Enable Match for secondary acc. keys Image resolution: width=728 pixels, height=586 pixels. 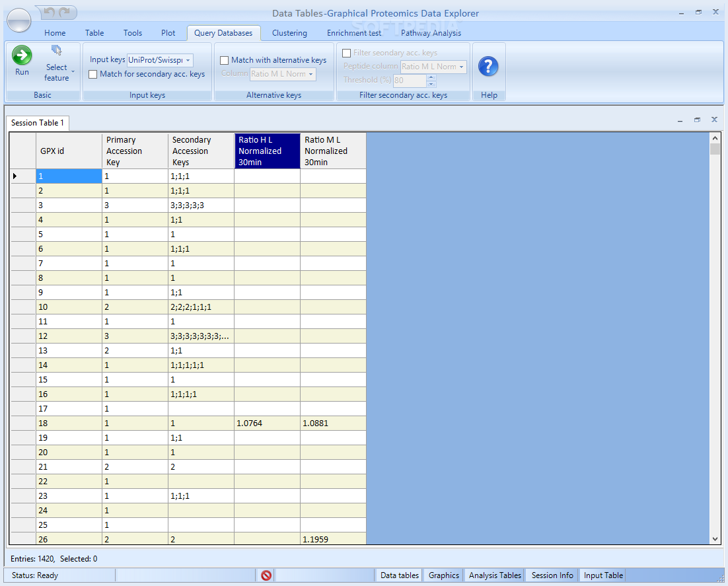[x=93, y=74]
